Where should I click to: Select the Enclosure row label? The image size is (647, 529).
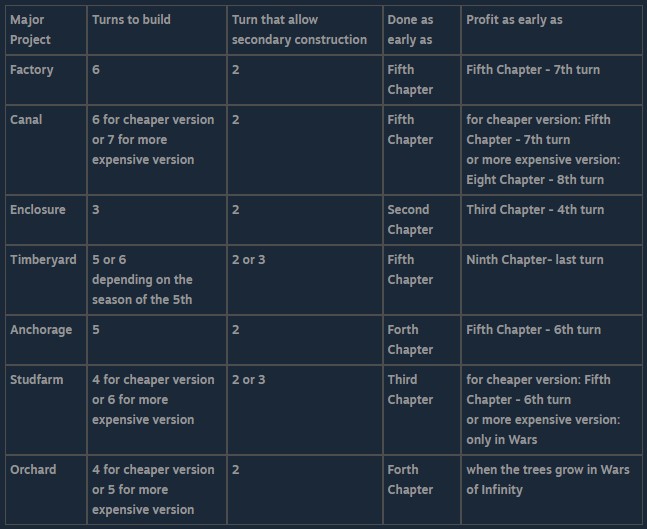[x=38, y=210]
